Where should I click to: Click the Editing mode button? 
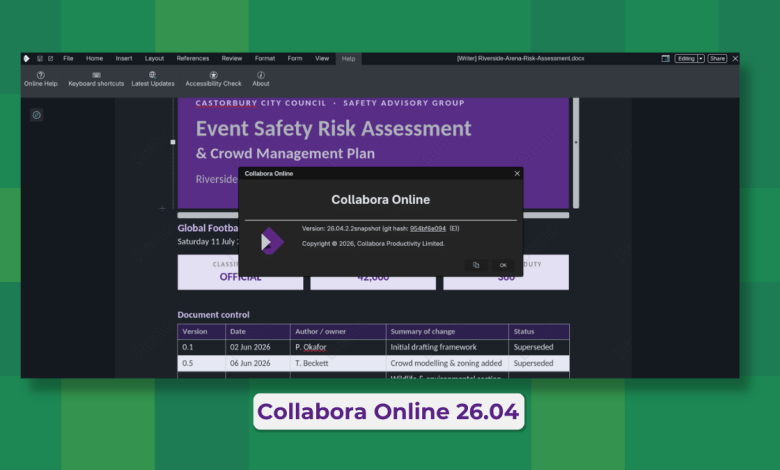[686, 59]
